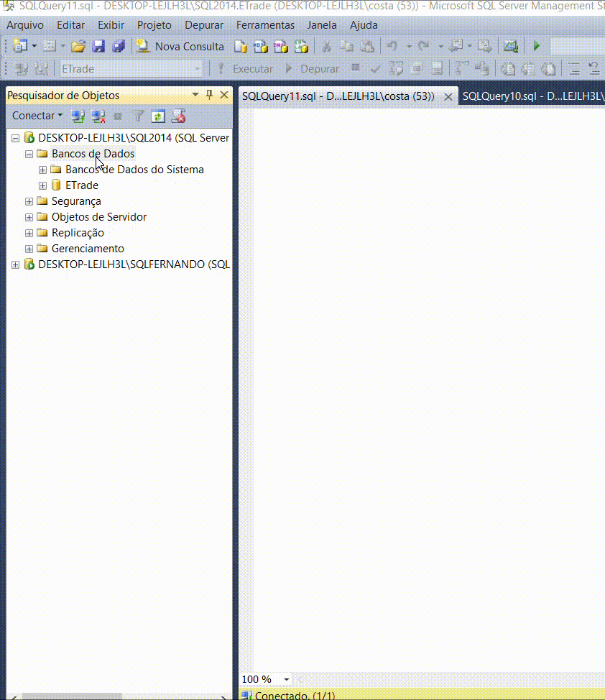Open the ETrade database dropdown
This screenshot has height=700, width=605.
(x=197, y=69)
